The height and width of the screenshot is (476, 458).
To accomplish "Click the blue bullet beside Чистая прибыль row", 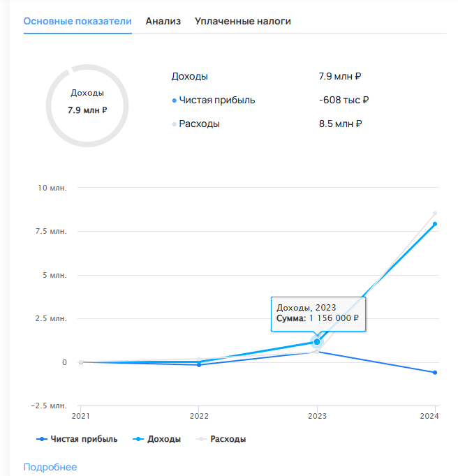I will coord(174,101).
